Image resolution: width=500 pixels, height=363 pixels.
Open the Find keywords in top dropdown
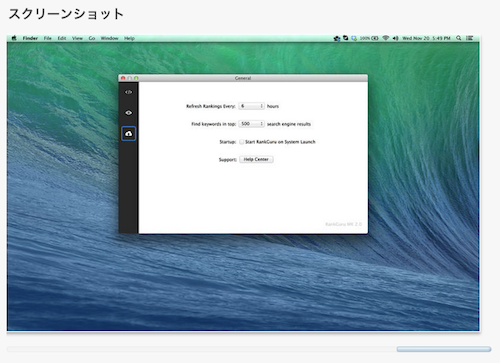click(x=251, y=124)
